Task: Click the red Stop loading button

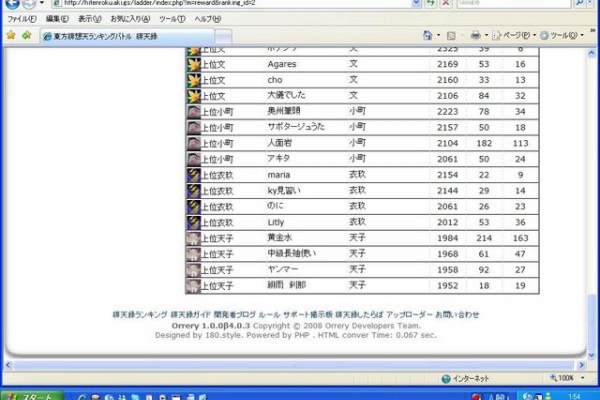Action: click(445, 3)
